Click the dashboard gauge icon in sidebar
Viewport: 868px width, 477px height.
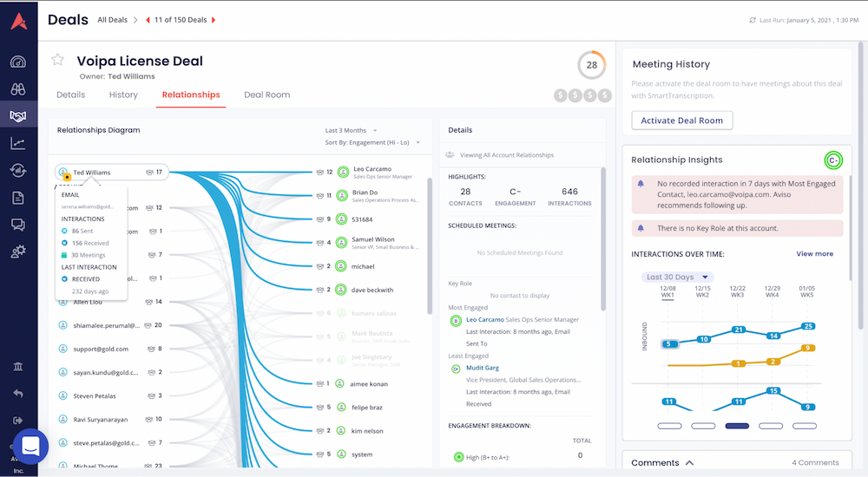17,62
